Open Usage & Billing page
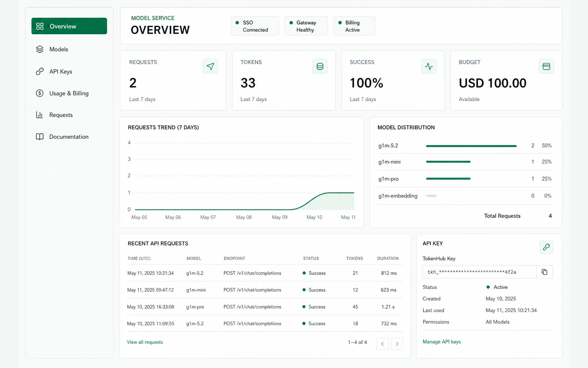Image resolution: width=588 pixels, height=368 pixels. click(x=69, y=93)
